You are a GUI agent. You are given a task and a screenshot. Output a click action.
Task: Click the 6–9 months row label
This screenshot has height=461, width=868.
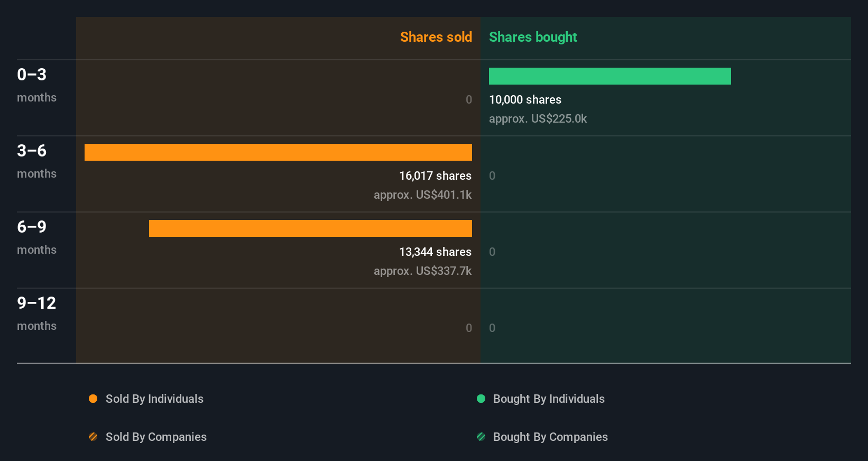[36, 237]
